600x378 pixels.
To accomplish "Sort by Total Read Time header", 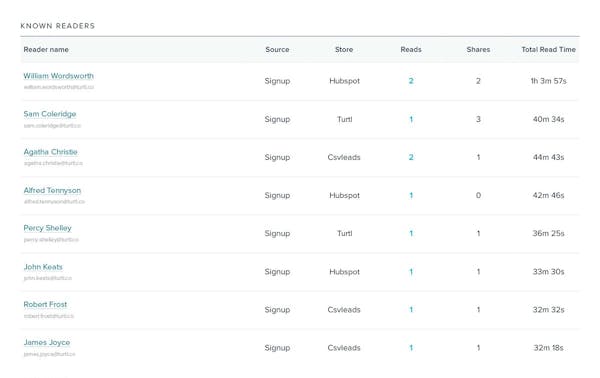I will [x=548, y=49].
